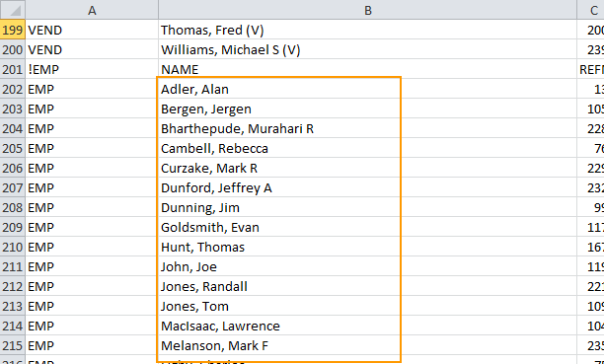This screenshot has width=604, height=364.
Task: Select column C header
Action: pyautogui.click(x=591, y=10)
